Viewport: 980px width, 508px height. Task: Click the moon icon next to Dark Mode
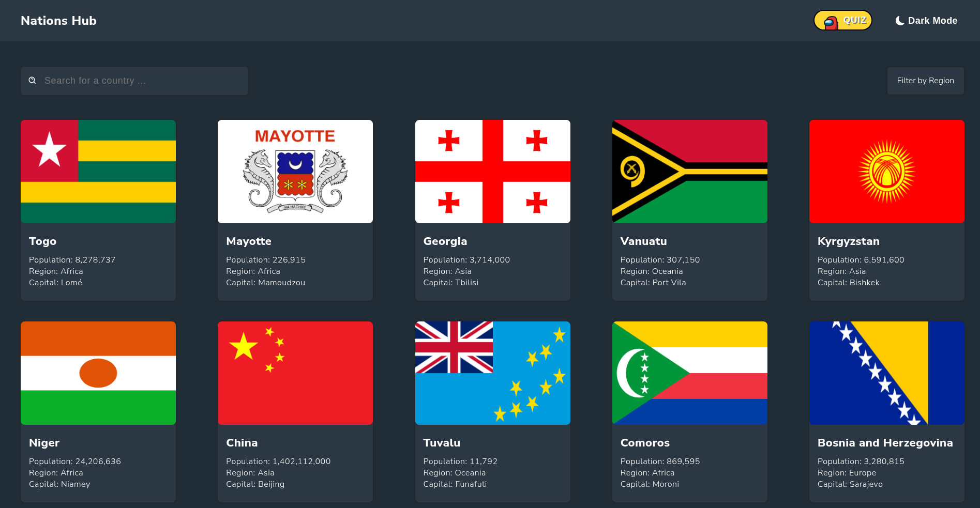pyautogui.click(x=900, y=20)
